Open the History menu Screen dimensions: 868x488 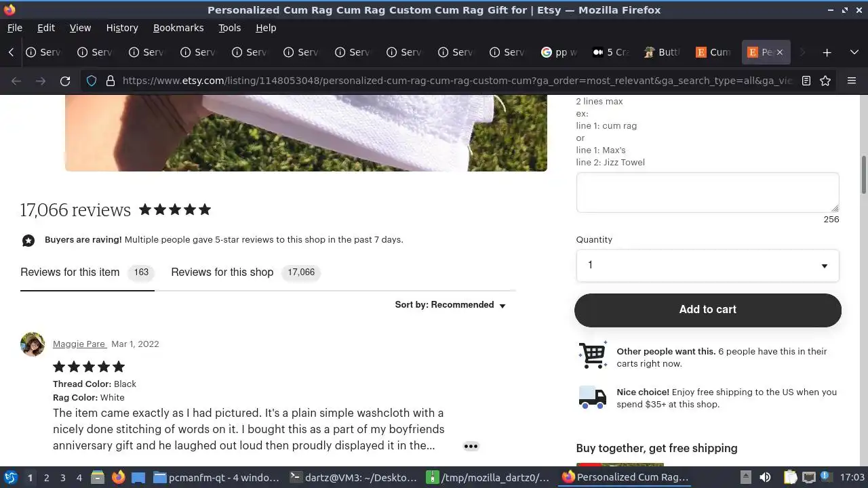pyautogui.click(x=122, y=28)
